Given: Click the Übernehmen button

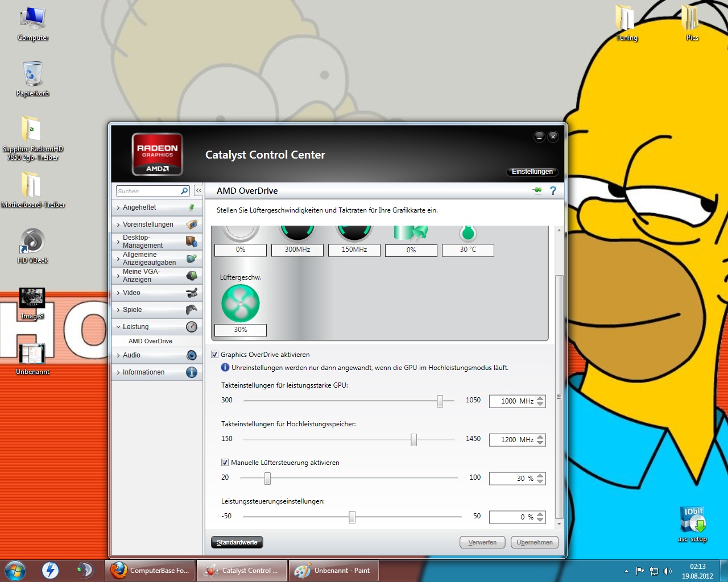Looking at the screenshot, I should click(x=535, y=542).
